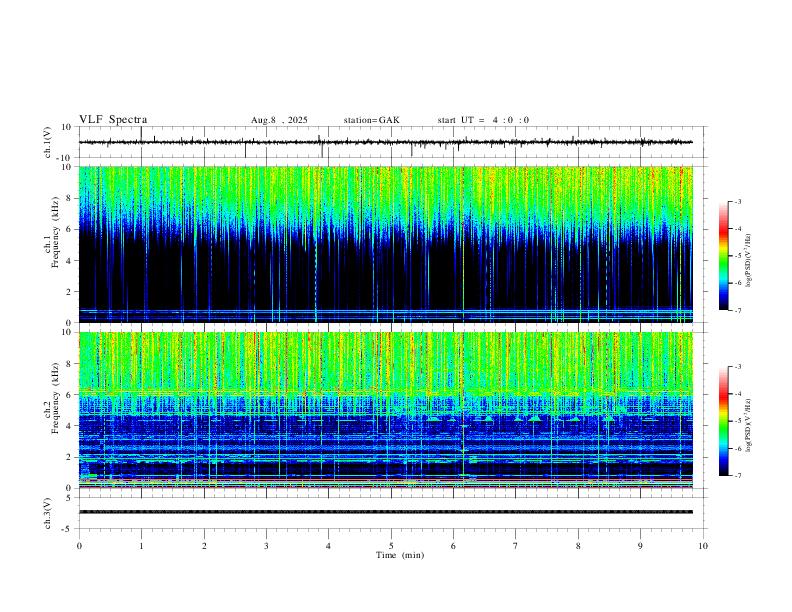Click time axis tick label "7"
This screenshot has height=612, width=792.
click(x=516, y=546)
